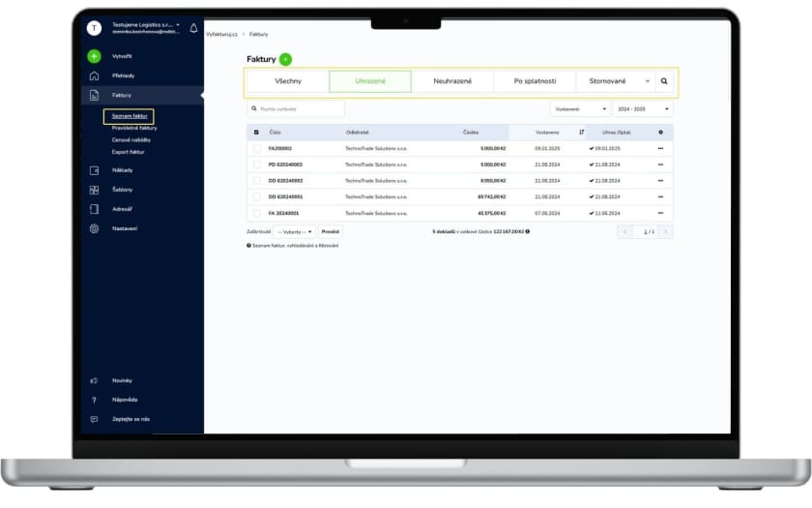This screenshot has height=508, width=812.
Task: Click the 09.01.2025 Vystaveno date of FA250002
Action: point(547,149)
